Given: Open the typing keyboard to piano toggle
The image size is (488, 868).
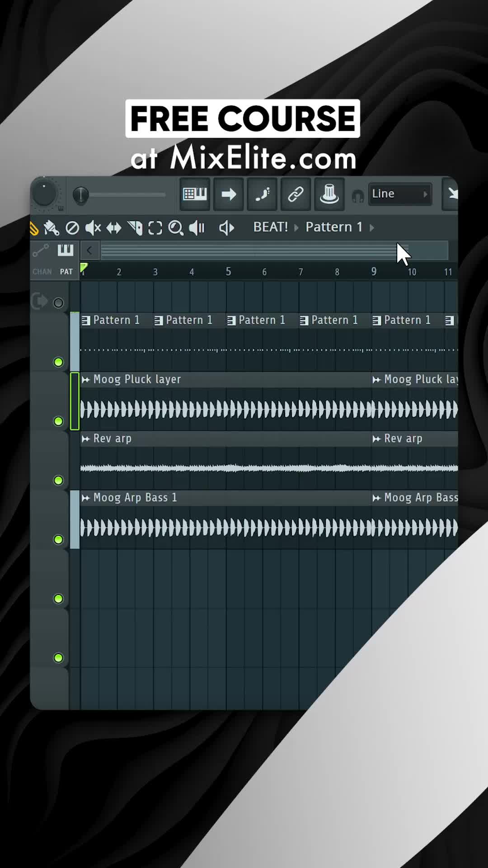Looking at the screenshot, I should tap(195, 194).
